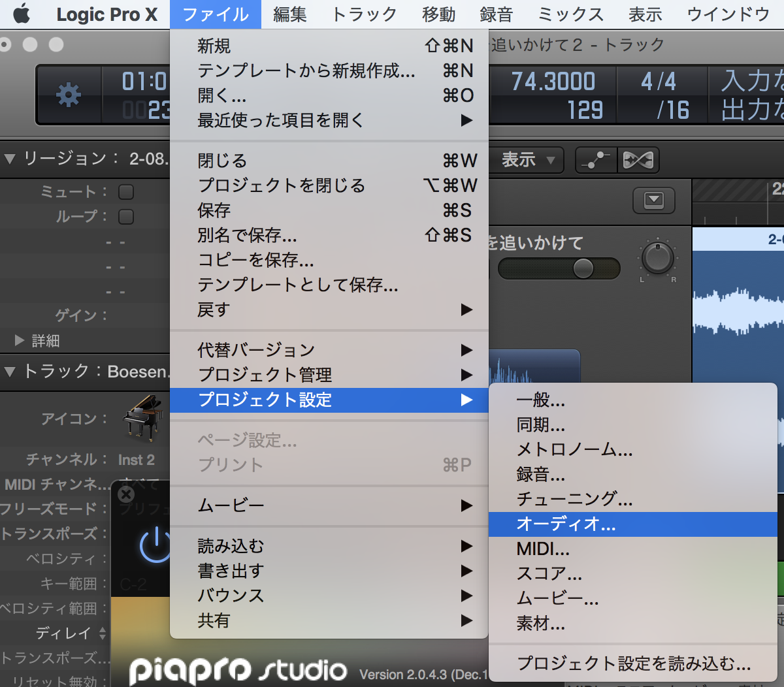Select プロジェクト設定 menu item
The height and width of the screenshot is (687, 784).
329,400
